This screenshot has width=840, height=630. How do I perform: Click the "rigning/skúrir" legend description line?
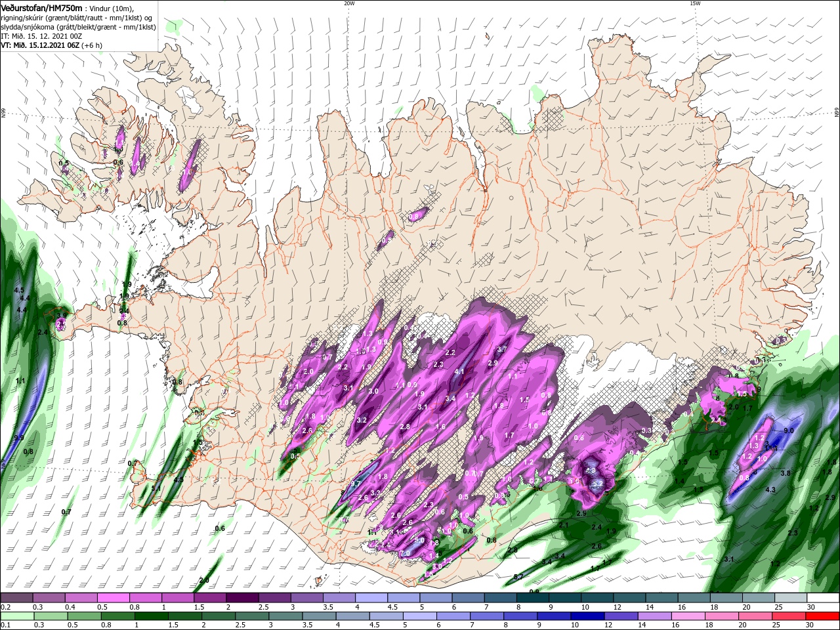pos(76,17)
